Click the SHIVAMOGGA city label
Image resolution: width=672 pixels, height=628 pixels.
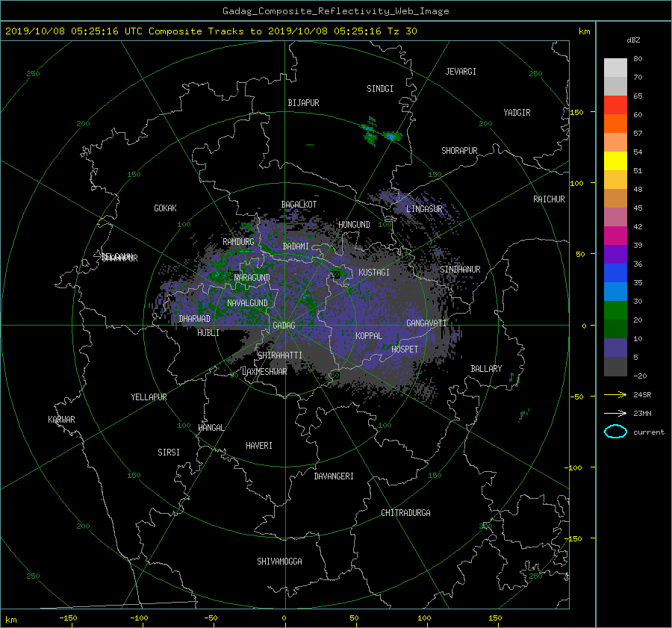(279, 562)
